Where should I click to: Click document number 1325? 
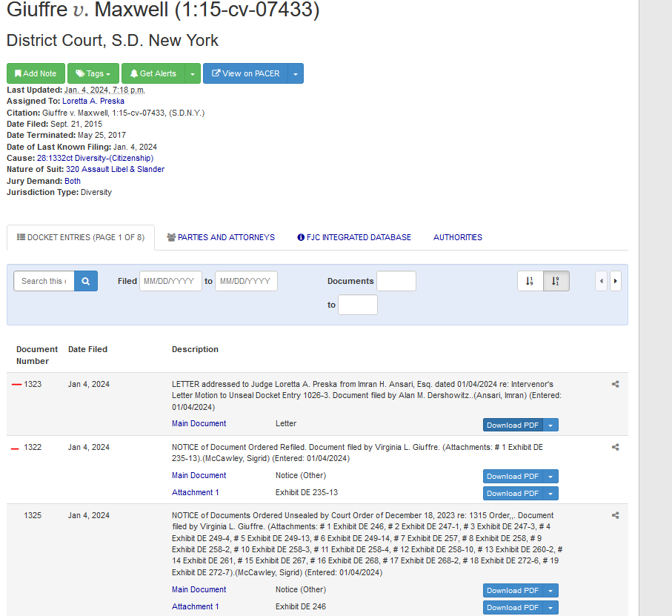tap(33, 515)
